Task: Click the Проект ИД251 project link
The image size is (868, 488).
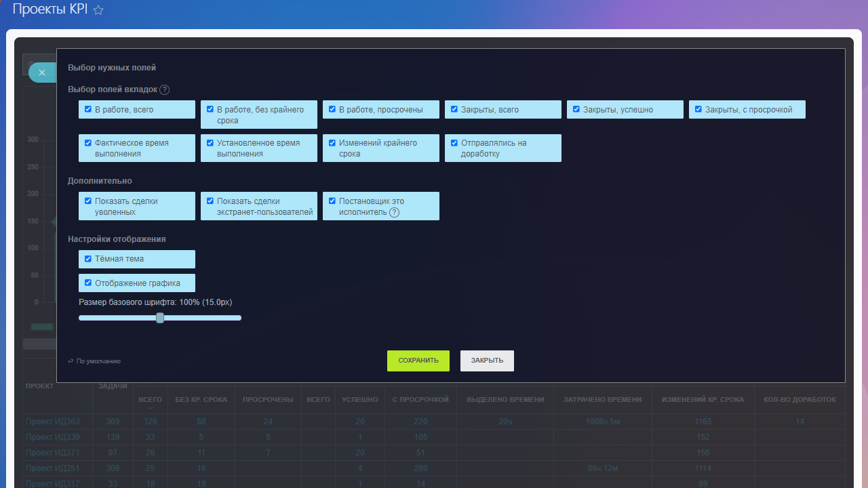Action: point(52,468)
